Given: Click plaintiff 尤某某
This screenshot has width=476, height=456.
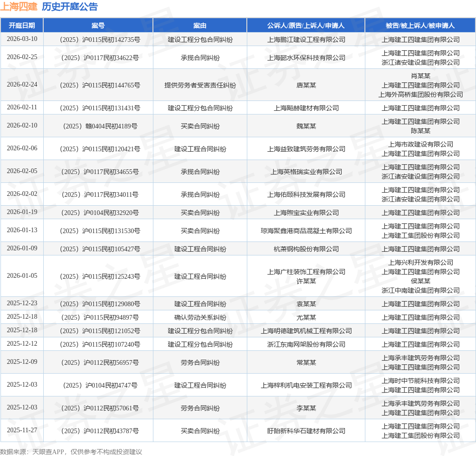Looking at the screenshot, I should (x=306, y=317).
